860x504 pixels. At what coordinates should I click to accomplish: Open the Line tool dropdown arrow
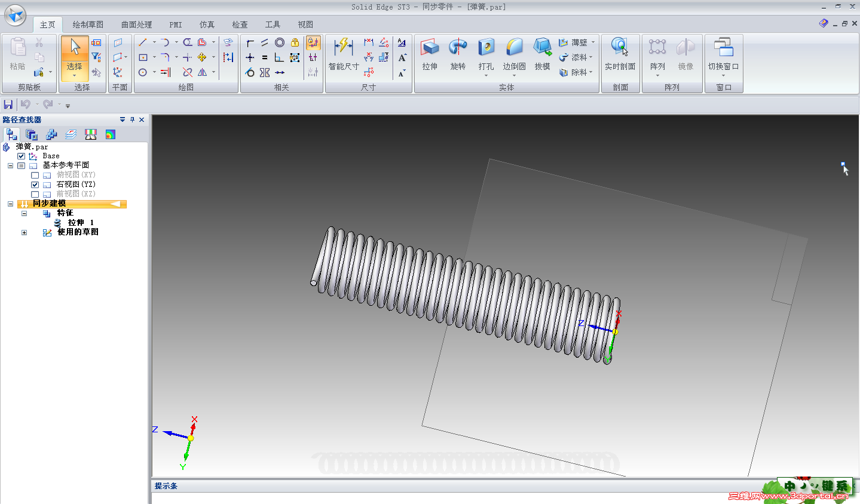tap(154, 42)
